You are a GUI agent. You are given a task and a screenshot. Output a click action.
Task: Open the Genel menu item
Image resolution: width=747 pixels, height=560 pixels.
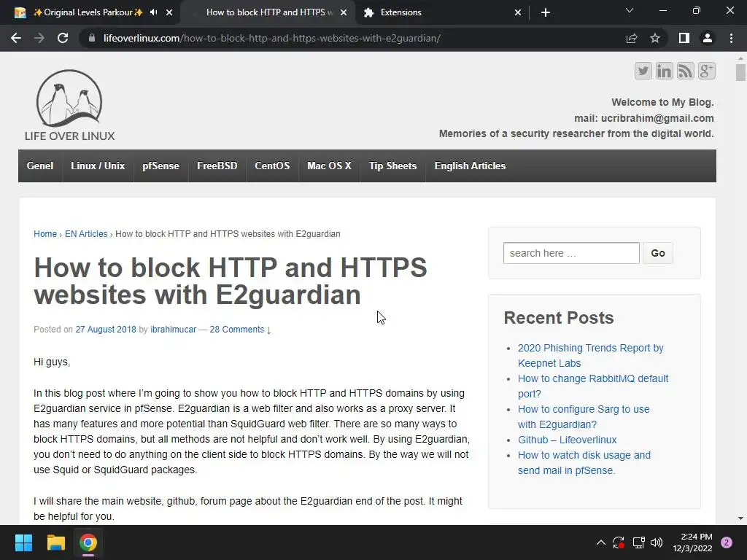click(40, 166)
